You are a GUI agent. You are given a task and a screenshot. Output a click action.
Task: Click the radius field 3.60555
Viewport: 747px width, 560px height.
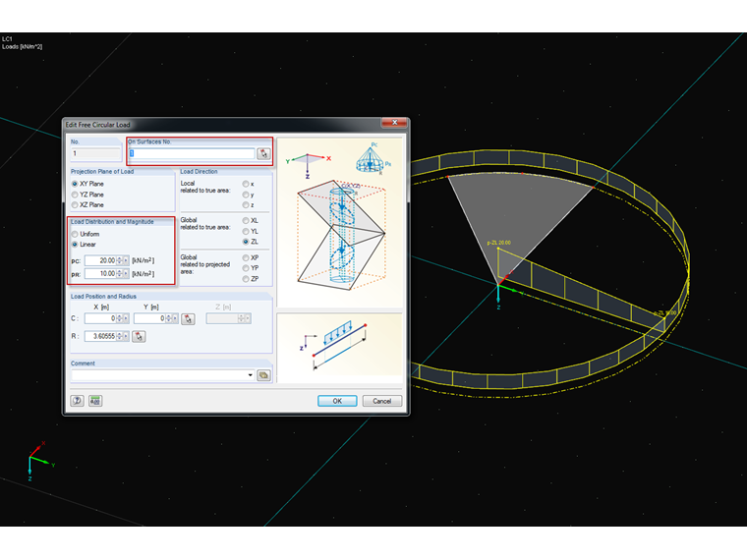pyautogui.click(x=100, y=336)
